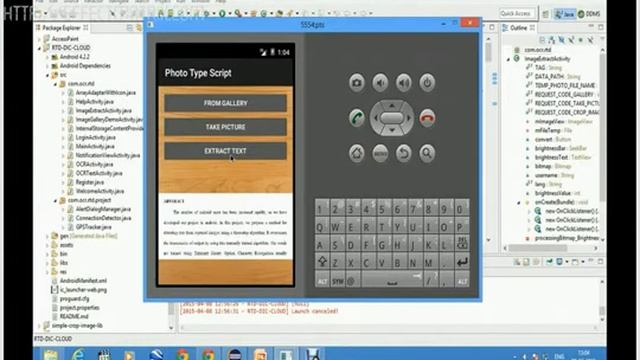
Task: Click the emulator Search magnifier button
Action: point(427,153)
